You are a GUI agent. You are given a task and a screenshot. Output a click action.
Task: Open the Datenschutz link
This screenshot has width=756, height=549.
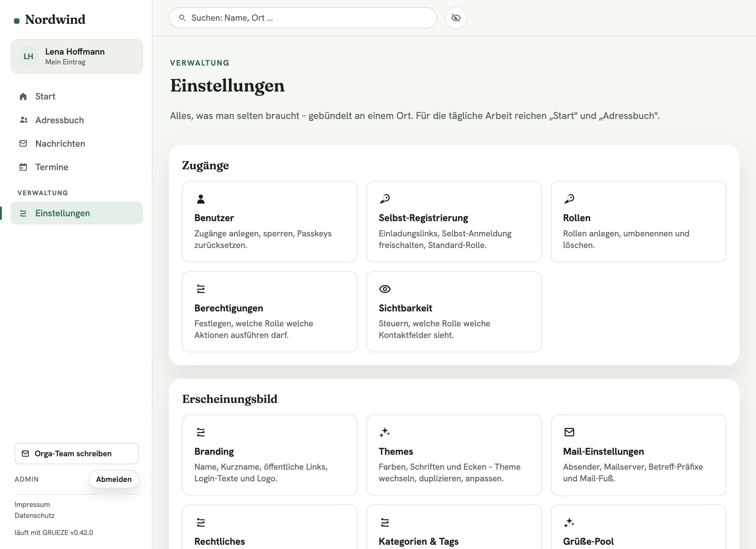tap(34, 515)
